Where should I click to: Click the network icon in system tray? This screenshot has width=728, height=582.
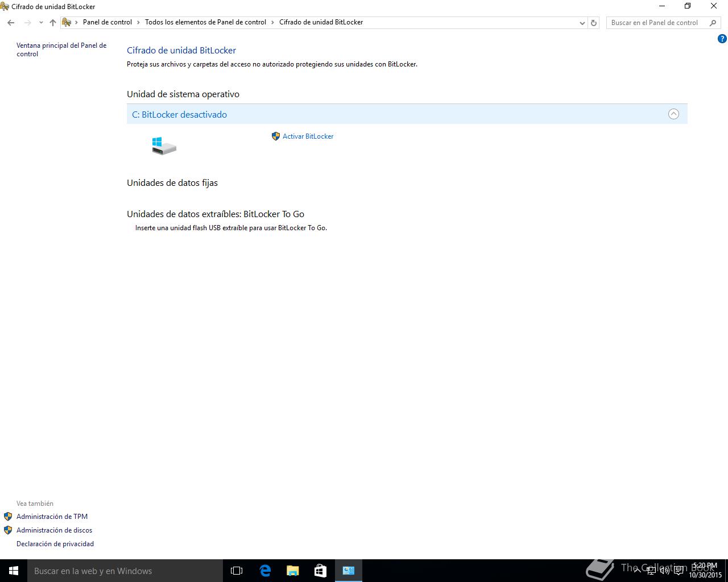point(651,571)
